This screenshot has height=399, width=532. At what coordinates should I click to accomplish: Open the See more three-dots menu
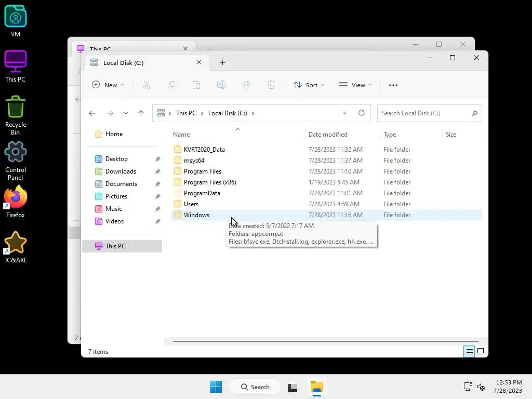(393, 85)
